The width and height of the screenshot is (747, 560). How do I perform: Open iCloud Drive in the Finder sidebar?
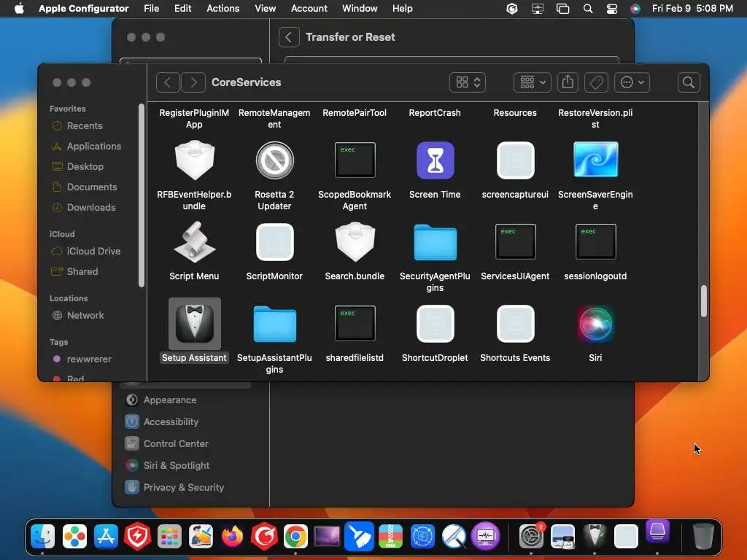point(93,251)
